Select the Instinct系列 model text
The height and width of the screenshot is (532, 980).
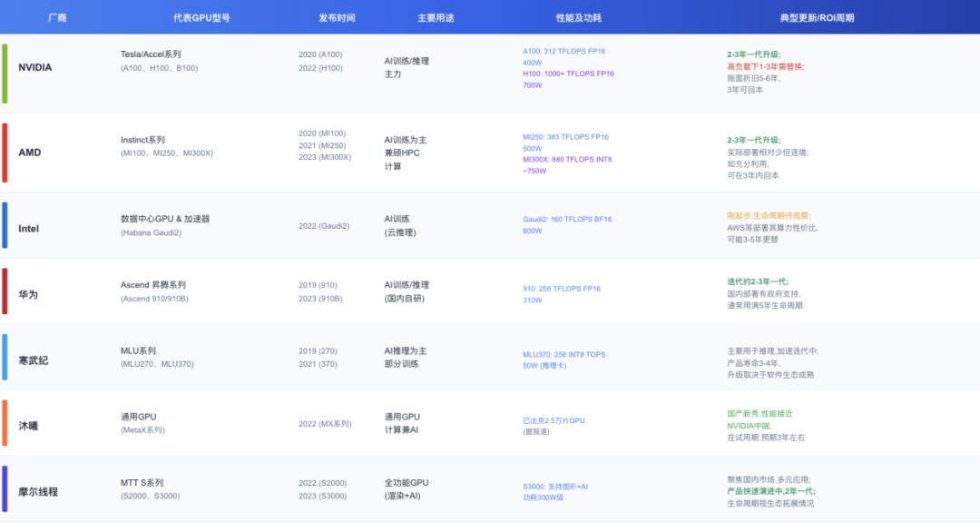[x=142, y=140]
